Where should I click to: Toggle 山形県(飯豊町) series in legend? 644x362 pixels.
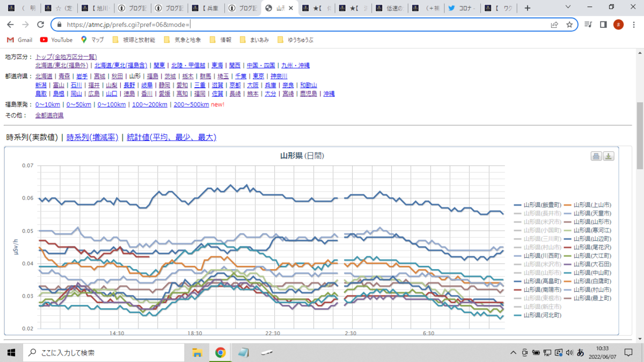point(537,205)
